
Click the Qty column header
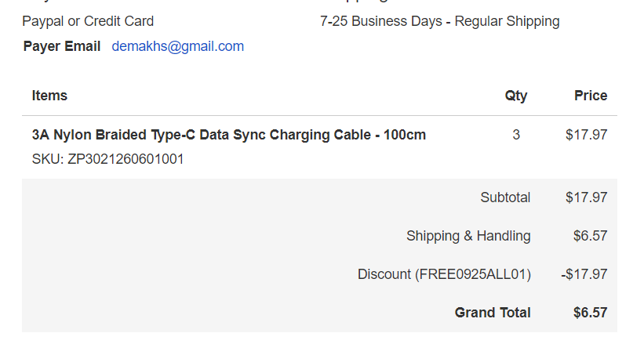pos(515,96)
